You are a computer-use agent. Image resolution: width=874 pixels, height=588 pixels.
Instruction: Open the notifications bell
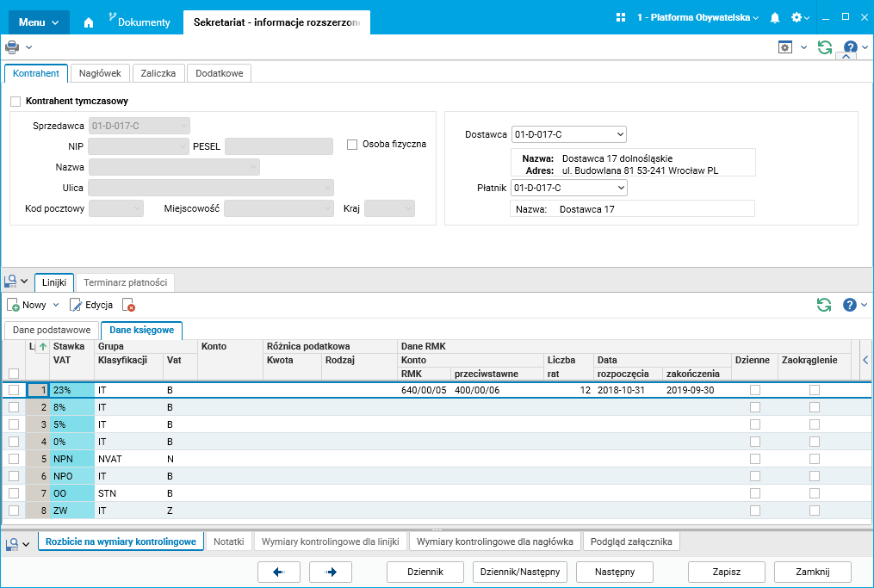click(x=775, y=17)
